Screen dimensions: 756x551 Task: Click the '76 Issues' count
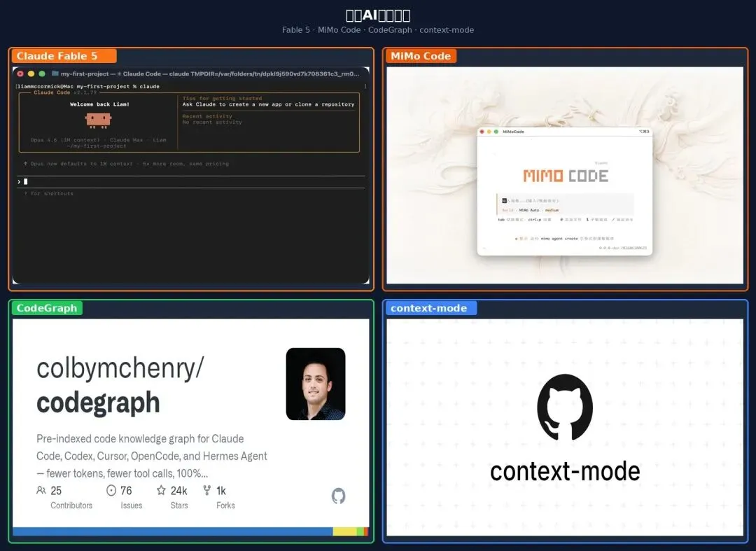[x=125, y=497]
